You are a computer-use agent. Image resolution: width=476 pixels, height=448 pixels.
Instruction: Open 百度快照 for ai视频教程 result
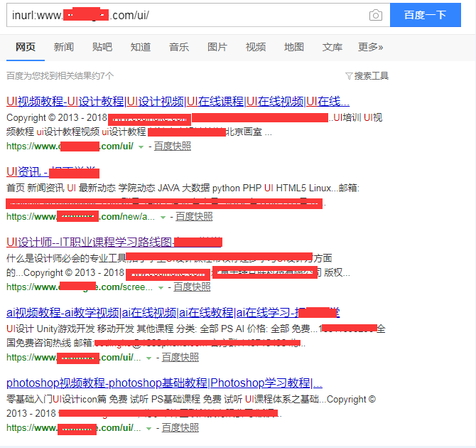[180, 358]
